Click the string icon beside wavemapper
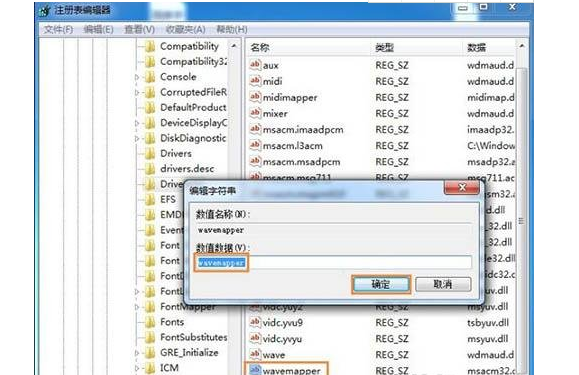This screenshot has height=375, width=579. (x=255, y=370)
